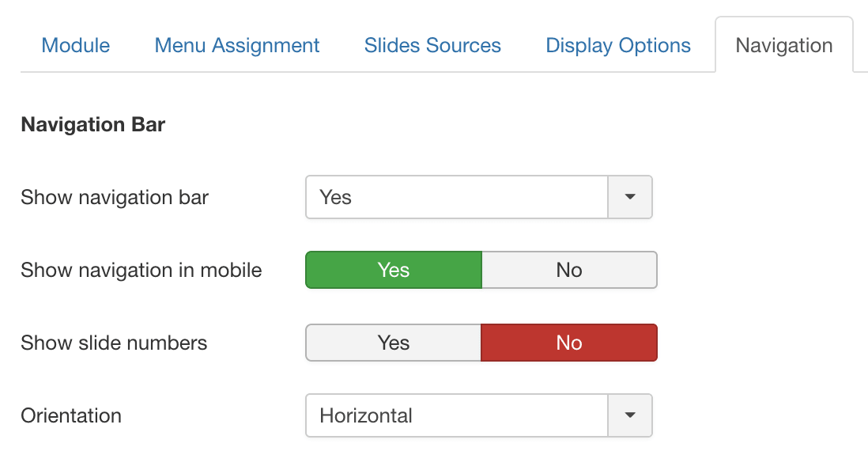Set Show slide numbers to Yes
Screen dimensions: 868x451
pyautogui.click(x=394, y=343)
